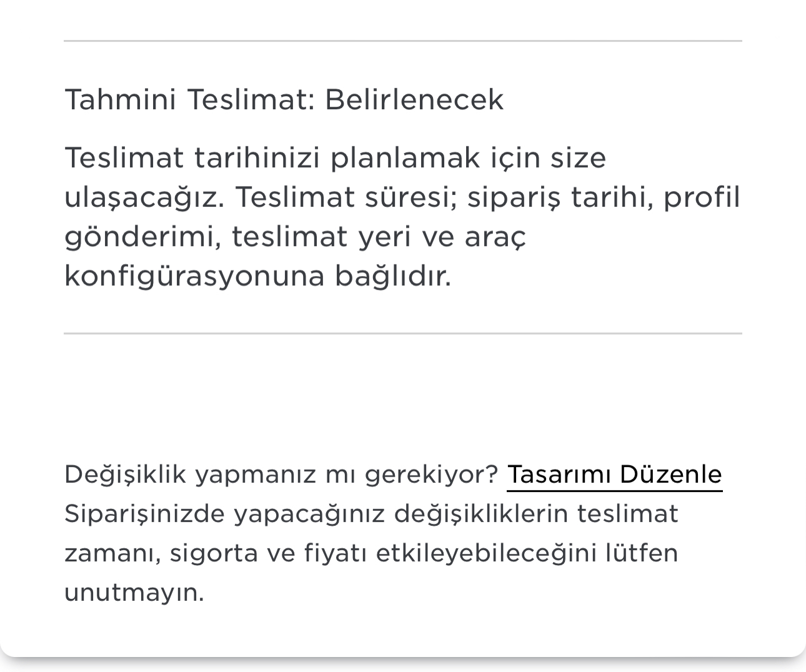Click the words sipariş tarihi, profil

604,197
